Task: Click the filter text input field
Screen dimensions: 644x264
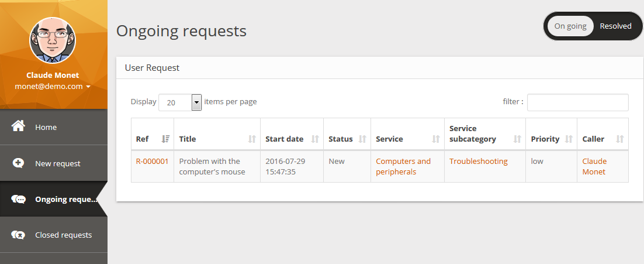Action: tap(577, 102)
